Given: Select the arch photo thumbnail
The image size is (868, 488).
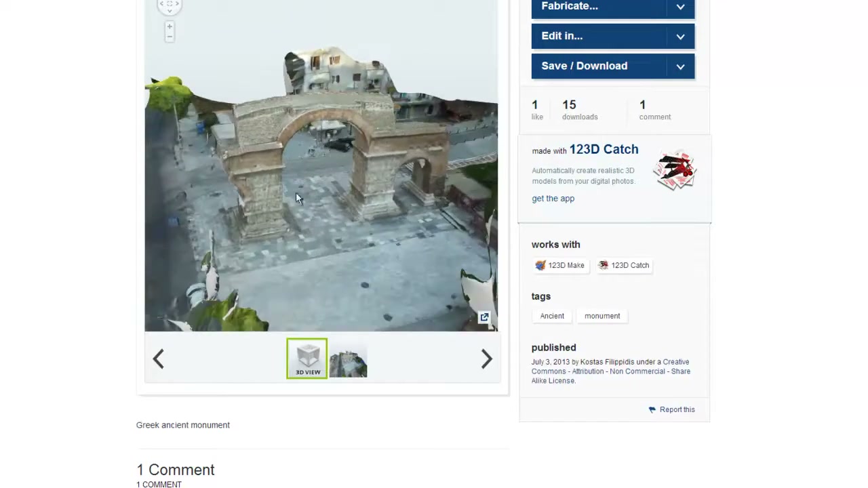Looking at the screenshot, I should point(348,359).
